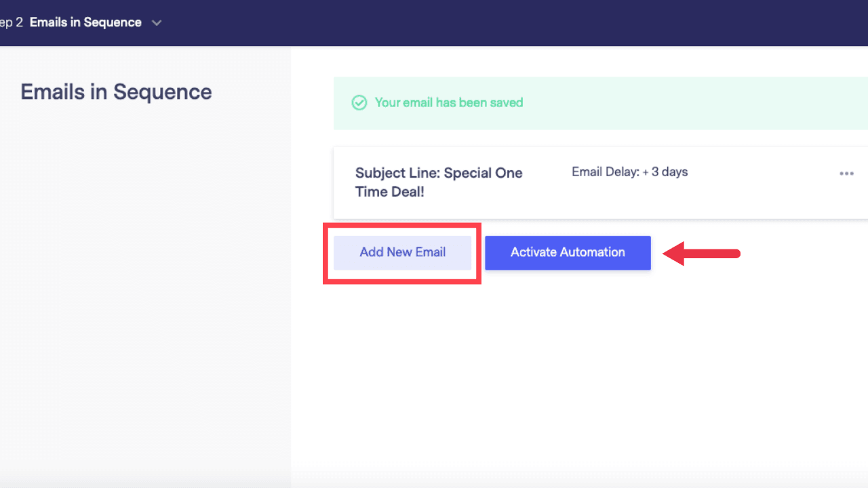Click the Activate Automation button

(x=568, y=253)
